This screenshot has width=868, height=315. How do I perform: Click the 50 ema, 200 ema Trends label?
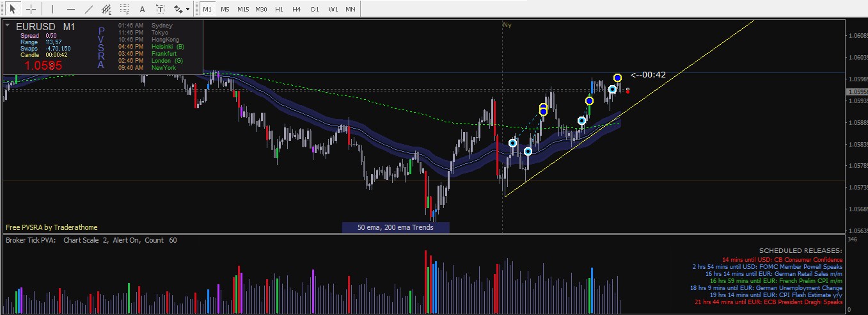395,227
